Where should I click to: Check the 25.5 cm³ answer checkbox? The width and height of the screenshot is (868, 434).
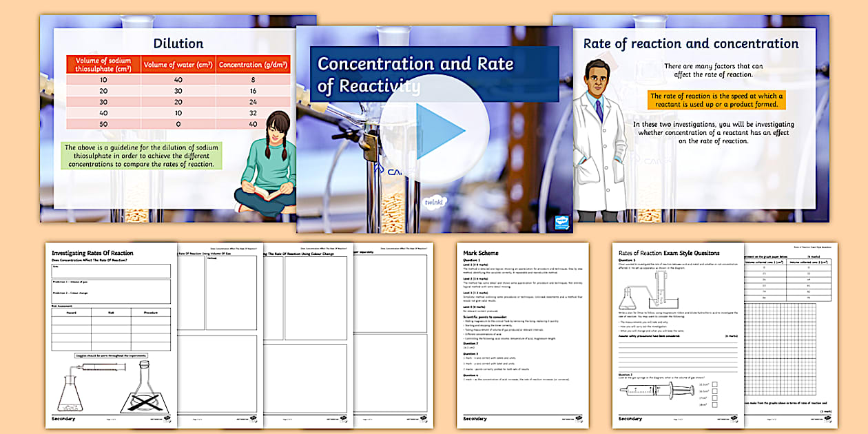715,385
